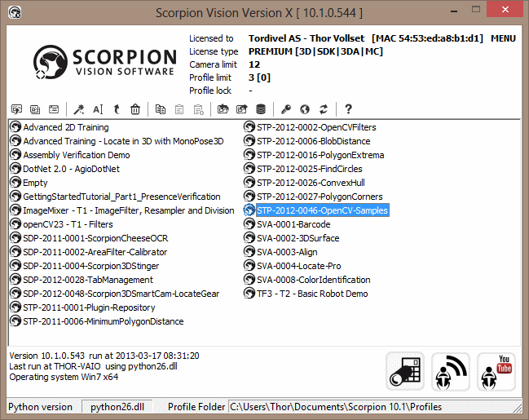Select the SVA-0001-Barcode profile
This screenshot has width=529, height=420.
294,224
